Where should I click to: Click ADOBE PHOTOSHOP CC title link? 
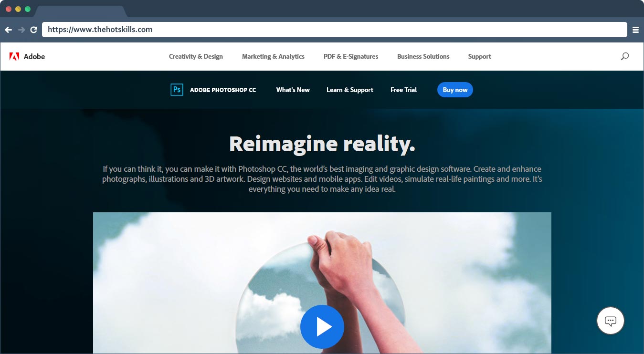point(223,90)
